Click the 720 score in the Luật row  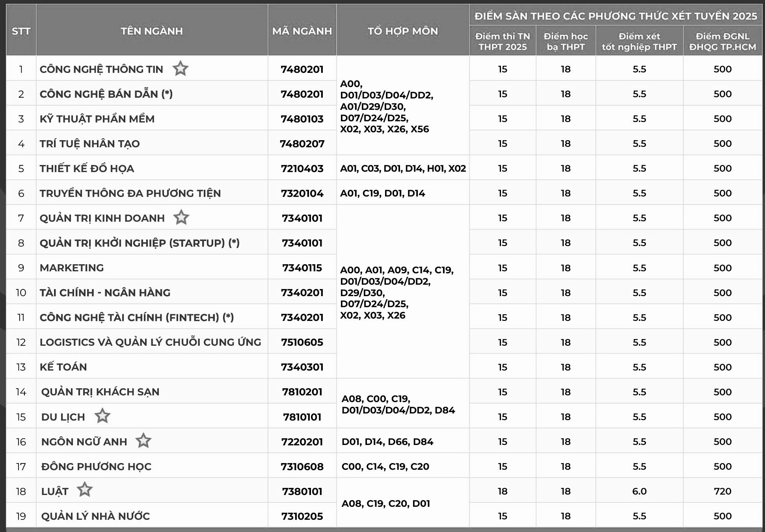tap(722, 491)
